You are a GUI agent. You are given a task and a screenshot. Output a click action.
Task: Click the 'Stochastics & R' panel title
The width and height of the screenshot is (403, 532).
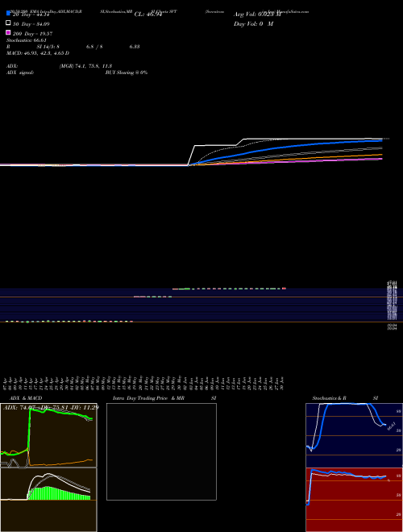pos(329,398)
